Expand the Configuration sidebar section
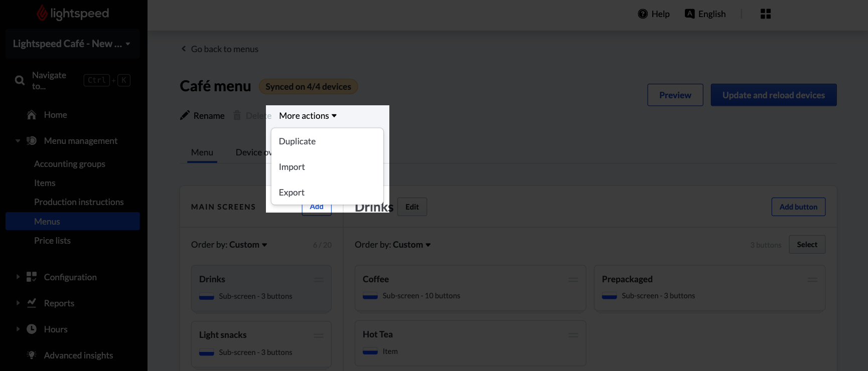868x371 pixels. [x=18, y=277]
